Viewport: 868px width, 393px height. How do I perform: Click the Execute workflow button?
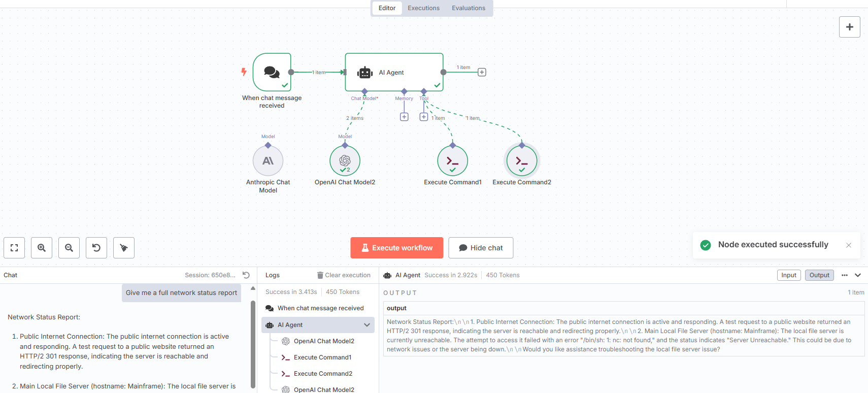click(x=397, y=248)
